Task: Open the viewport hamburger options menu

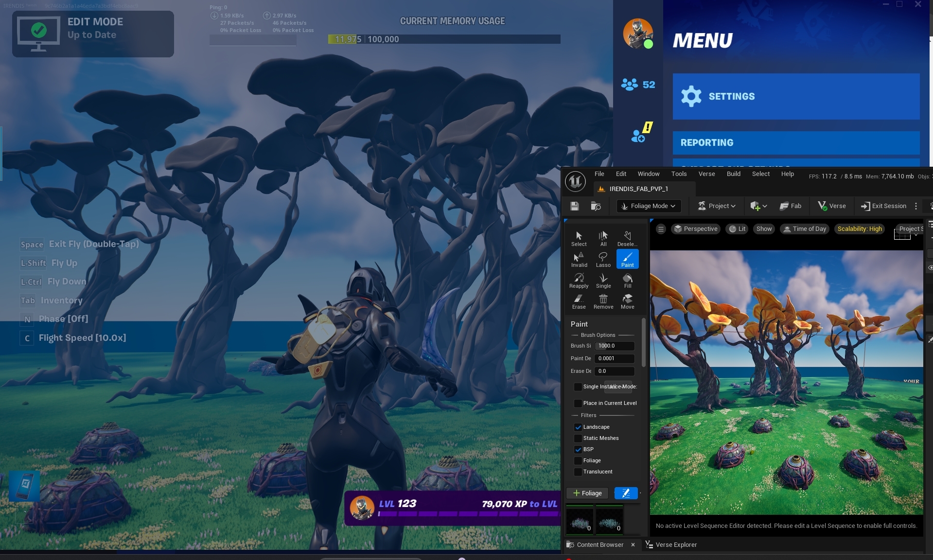Action: [661, 229]
